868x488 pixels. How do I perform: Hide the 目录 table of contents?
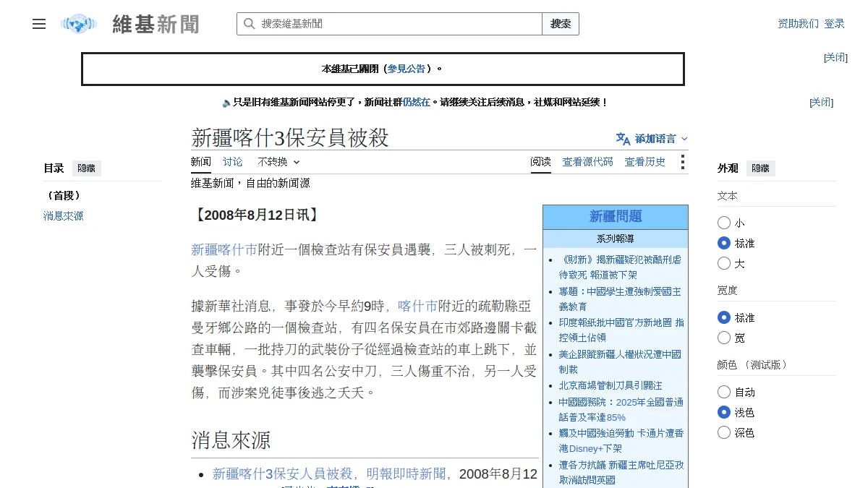(87, 168)
